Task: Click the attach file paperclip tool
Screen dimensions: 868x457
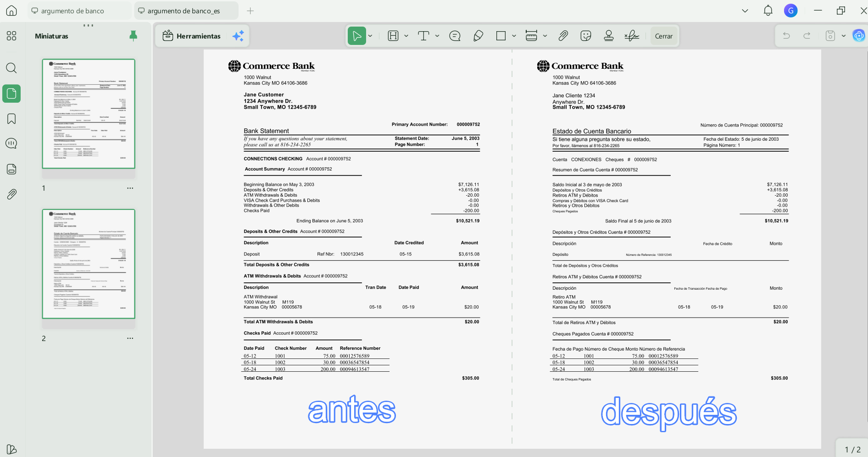Action: (563, 36)
